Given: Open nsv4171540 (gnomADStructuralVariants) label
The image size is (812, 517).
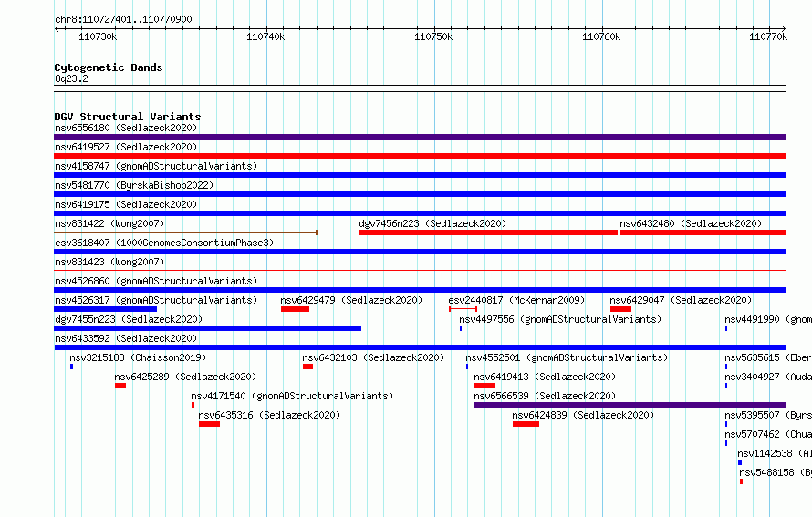Looking at the screenshot, I should pos(292,396).
